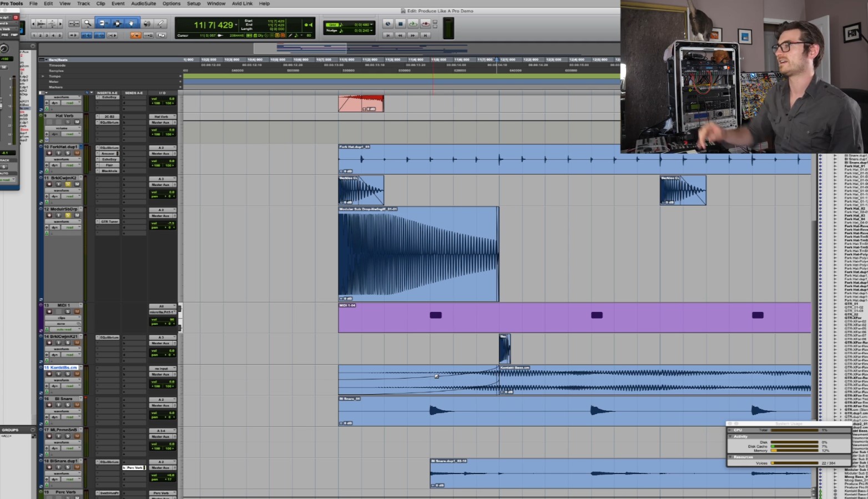Open the Nudge value dropdown
This screenshot has height=499, width=868.
tap(372, 30)
